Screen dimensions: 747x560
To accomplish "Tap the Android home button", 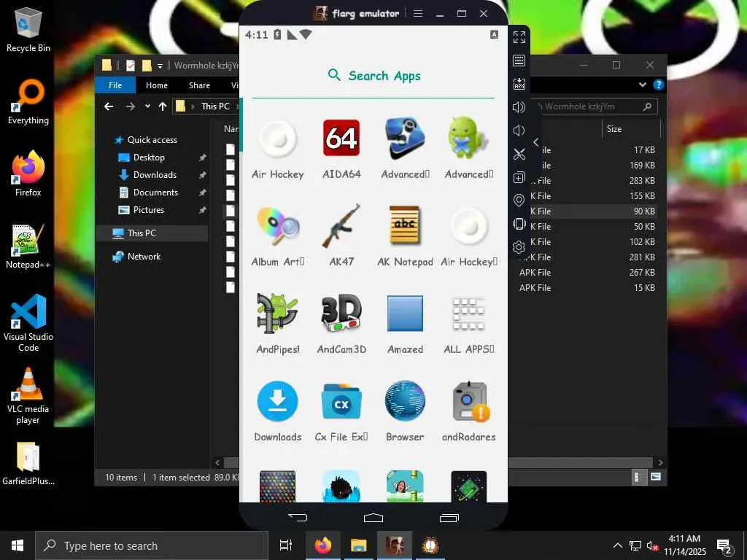I will coord(373,517).
